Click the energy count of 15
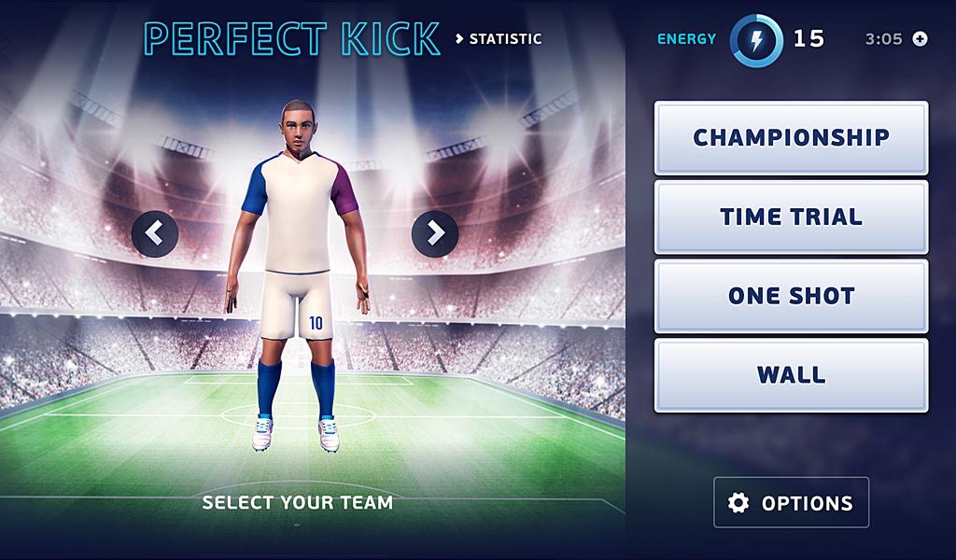Viewport: 956px width, 560px height. coord(808,39)
